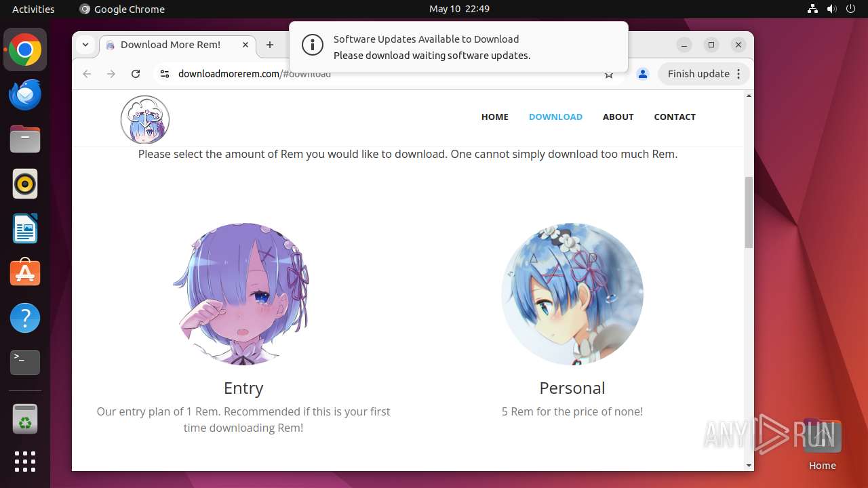This screenshot has height=488, width=868.
Task: Open Chrome three-dot menu
Action: pos(739,74)
